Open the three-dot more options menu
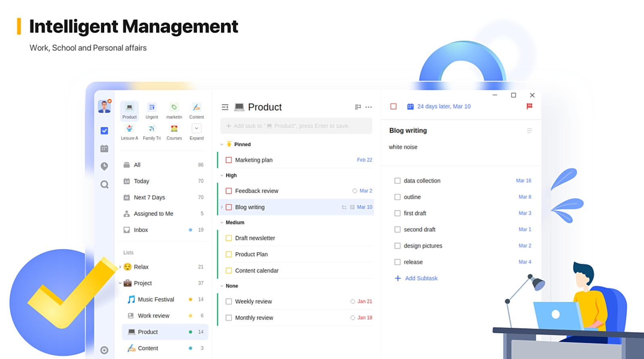 pos(369,107)
